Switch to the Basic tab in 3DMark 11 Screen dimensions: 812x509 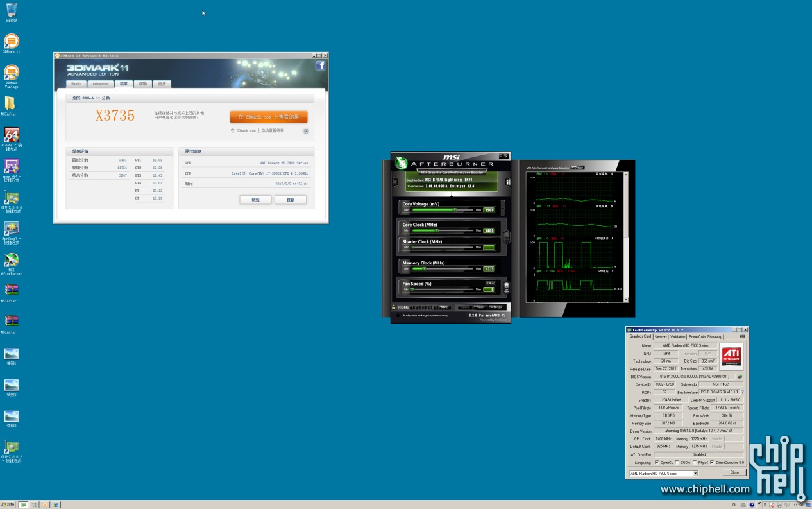coord(76,83)
